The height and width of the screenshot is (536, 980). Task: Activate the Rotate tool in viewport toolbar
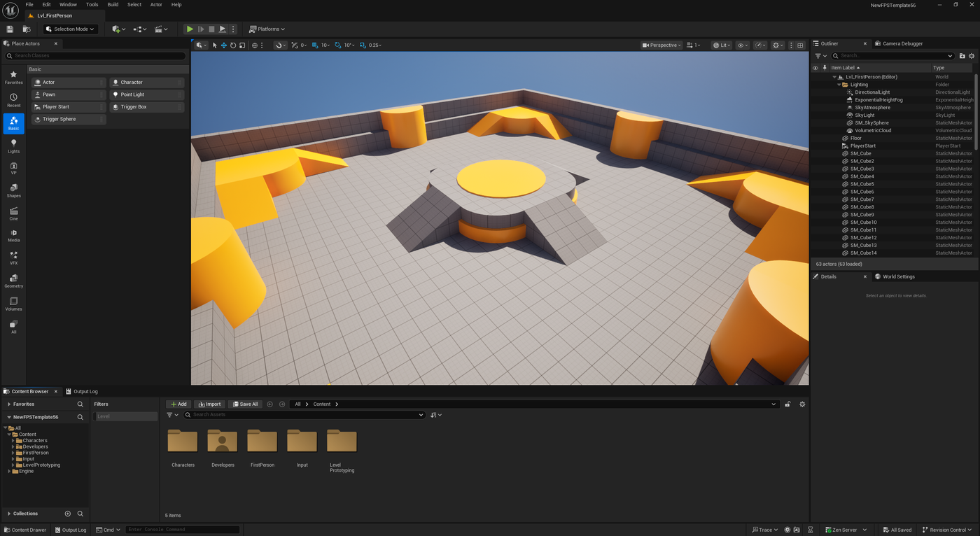pos(233,45)
